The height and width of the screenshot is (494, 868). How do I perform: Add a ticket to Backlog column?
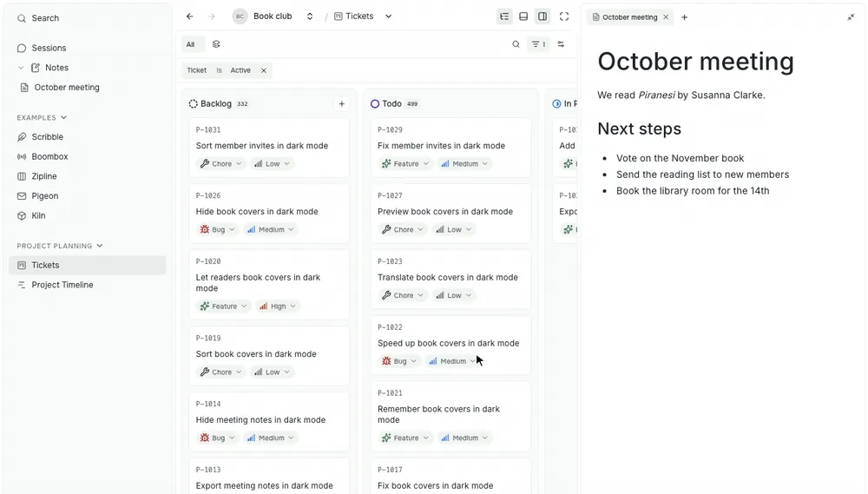point(341,103)
